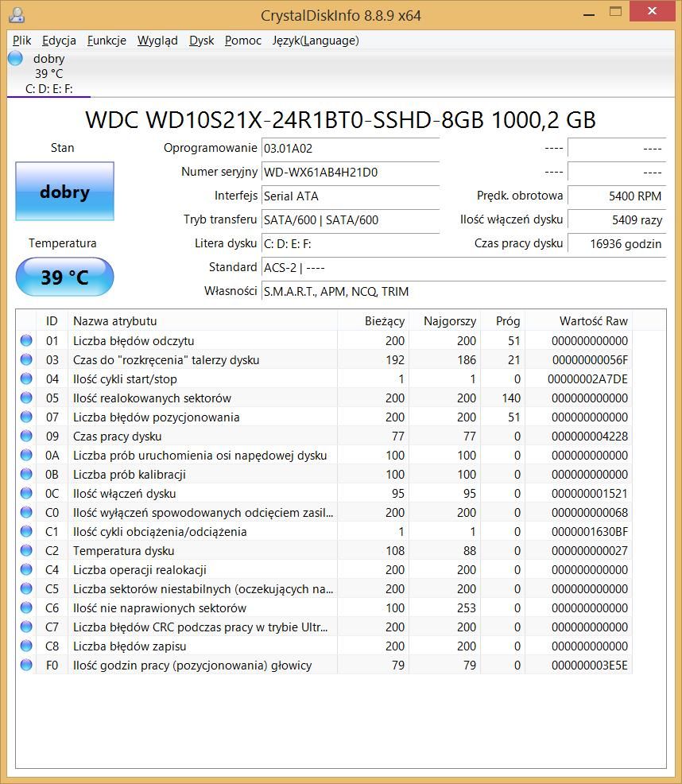Image resolution: width=682 pixels, height=784 pixels.
Task: Click the blue status orb in disk tab
Action: (16, 58)
